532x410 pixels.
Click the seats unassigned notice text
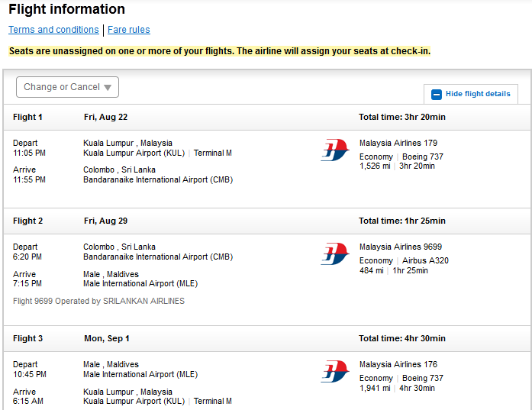click(220, 51)
